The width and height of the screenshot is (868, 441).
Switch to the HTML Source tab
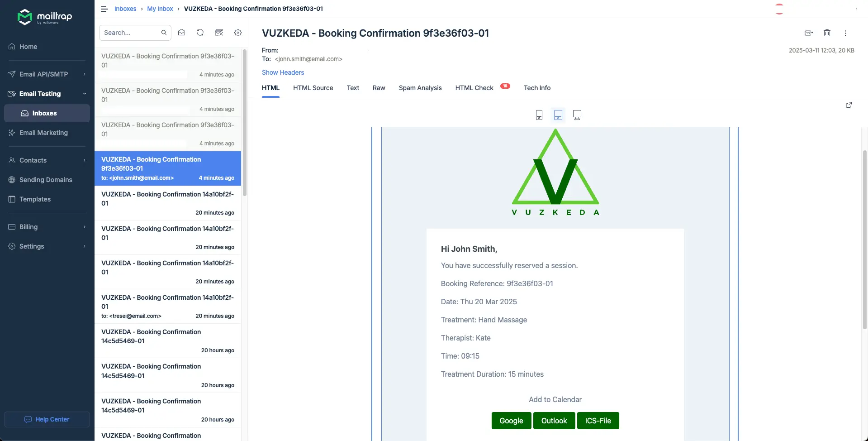point(313,88)
